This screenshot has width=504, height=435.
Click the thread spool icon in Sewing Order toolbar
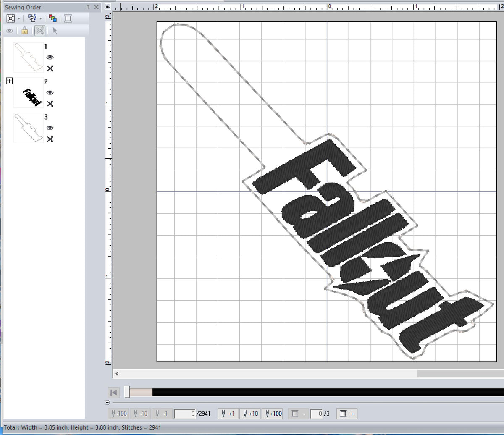68,18
